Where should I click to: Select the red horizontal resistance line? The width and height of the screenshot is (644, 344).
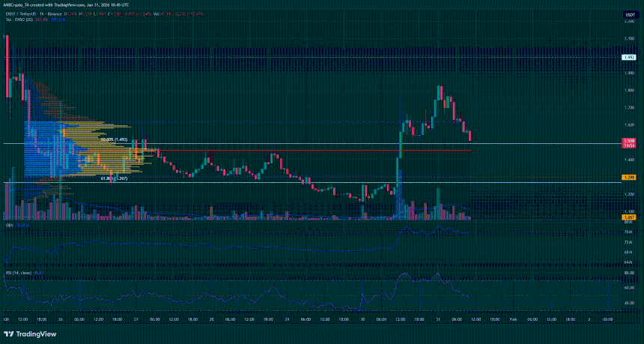pos(300,151)
